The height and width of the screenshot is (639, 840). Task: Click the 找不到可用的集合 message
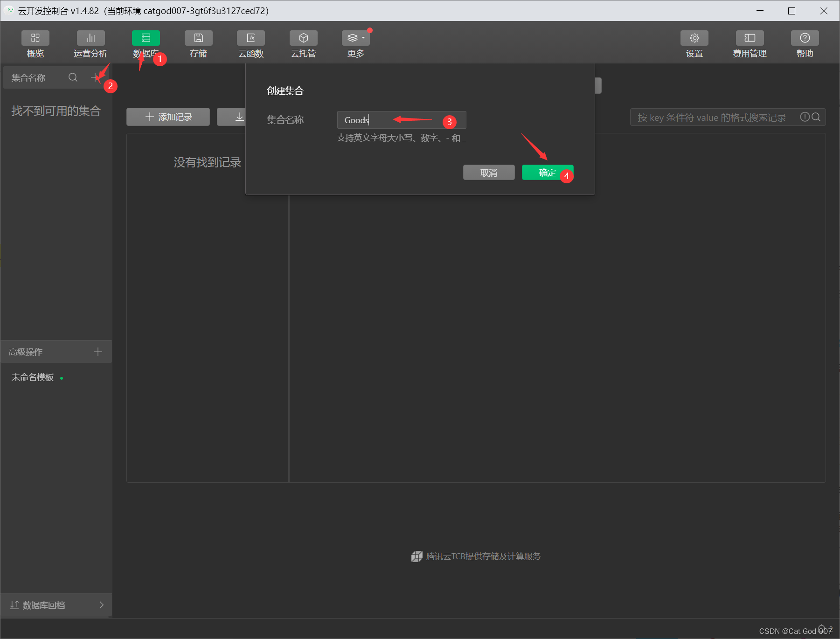[x=56, y=111]
